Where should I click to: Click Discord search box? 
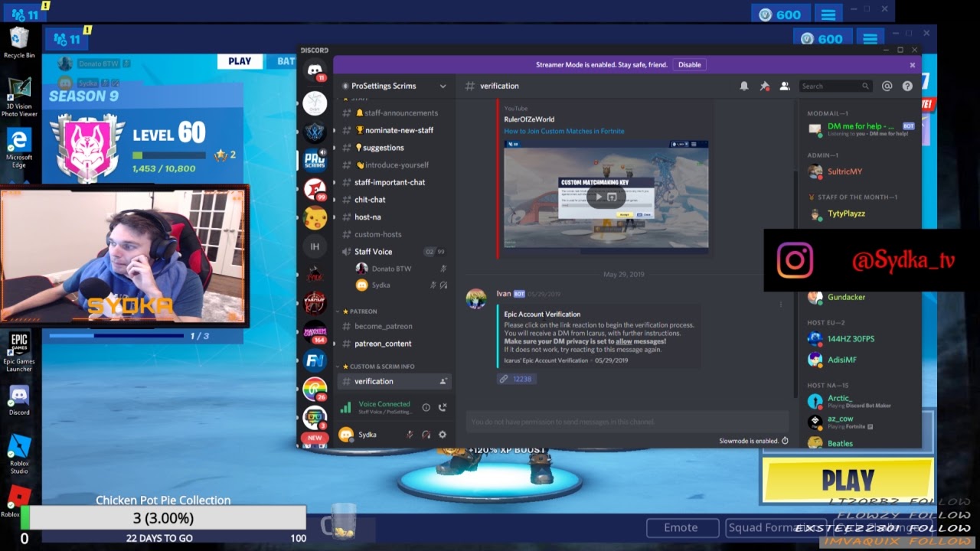[835, 86]
